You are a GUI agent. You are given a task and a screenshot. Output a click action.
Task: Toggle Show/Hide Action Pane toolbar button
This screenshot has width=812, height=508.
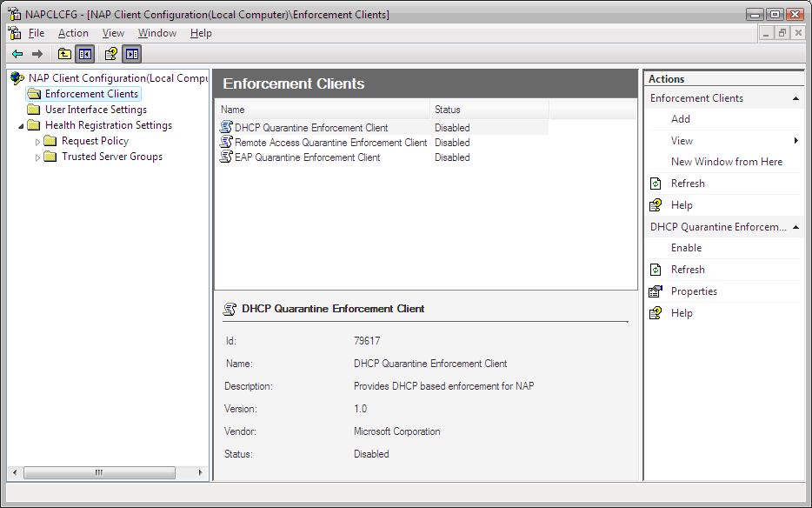pos(132,54)
